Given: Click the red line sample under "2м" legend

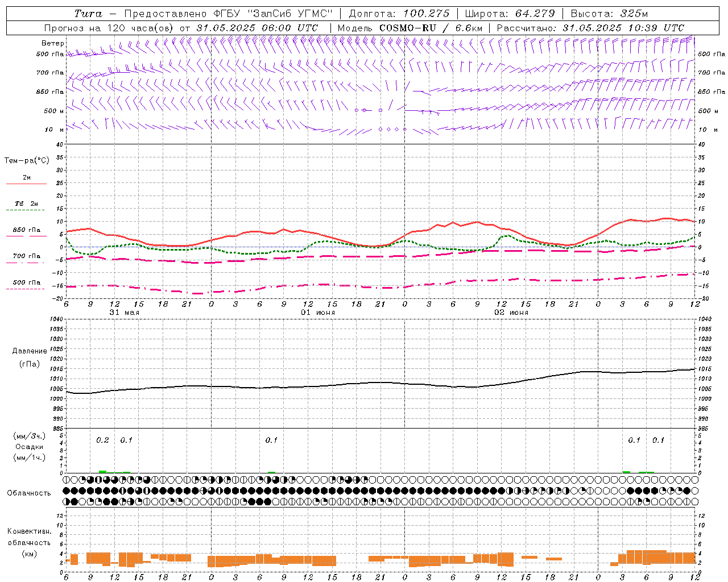Looking at the screenshot, I should (x=26, y=184).
